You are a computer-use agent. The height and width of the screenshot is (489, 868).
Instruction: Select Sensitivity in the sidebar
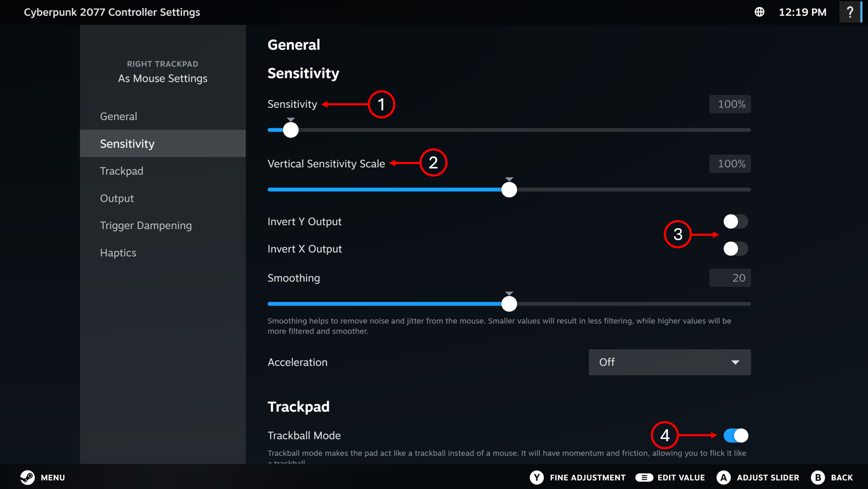[163, 143]
